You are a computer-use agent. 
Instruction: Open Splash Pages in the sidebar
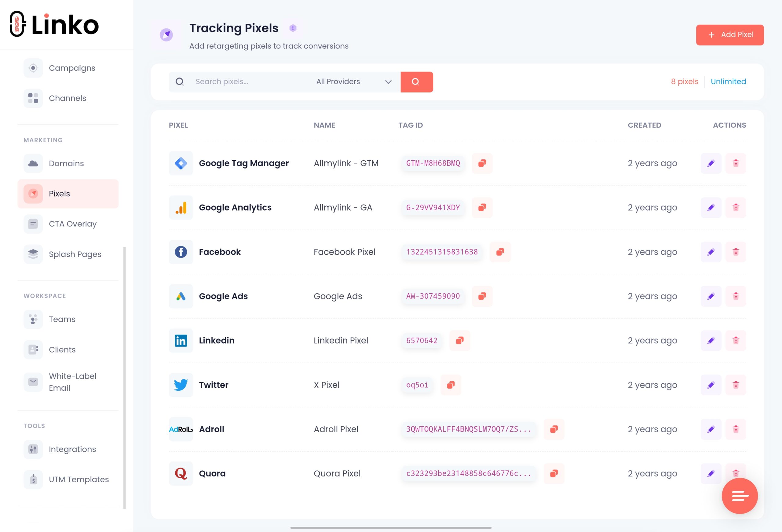click(68, 254)
